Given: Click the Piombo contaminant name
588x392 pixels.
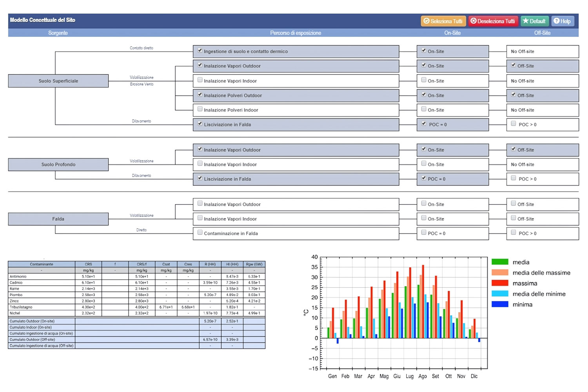Looking at the screenshot, I should point(16,295).
